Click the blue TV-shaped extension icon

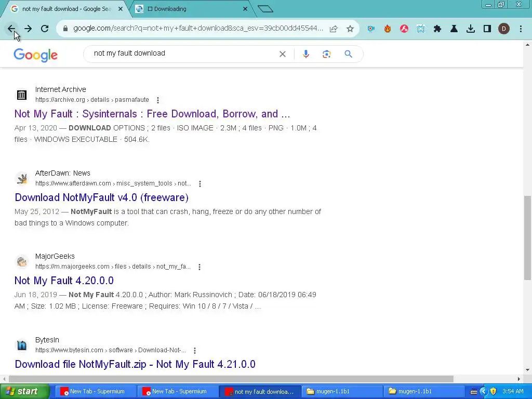pyautogui.click(x=421, y=29)
